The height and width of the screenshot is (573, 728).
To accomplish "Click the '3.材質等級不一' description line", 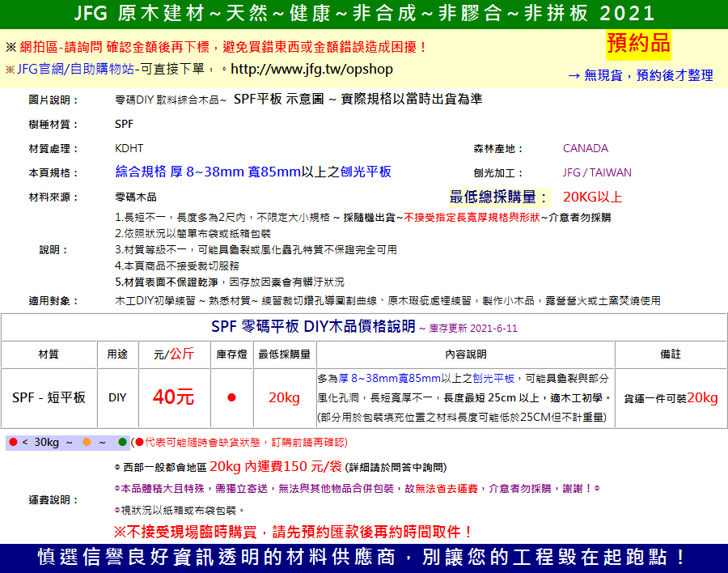I will coord(256,249).
